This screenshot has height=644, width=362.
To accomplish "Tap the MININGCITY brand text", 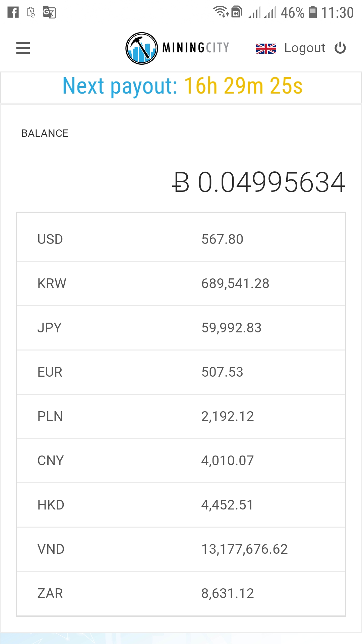I will tap(196, 48).
